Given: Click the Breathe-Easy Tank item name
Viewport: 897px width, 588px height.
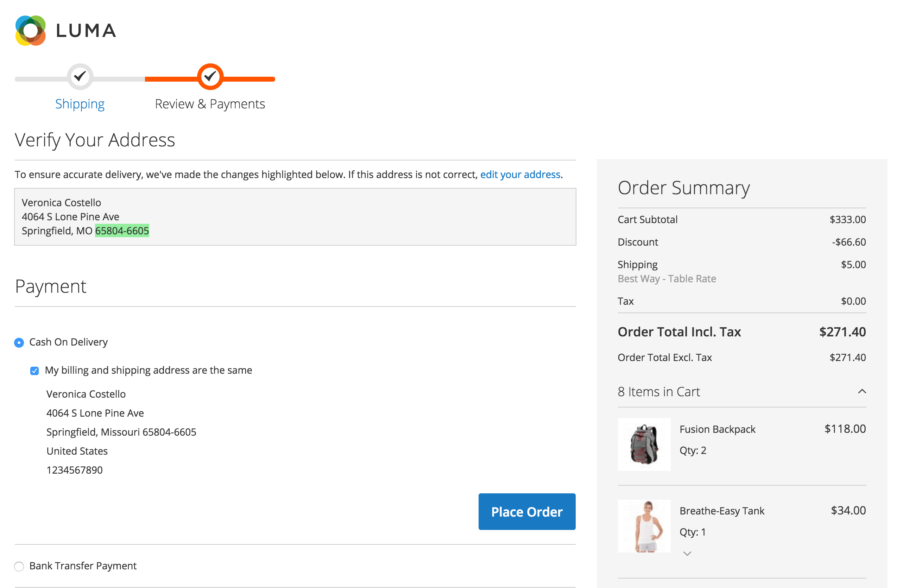Looking at the screenshot, I should pos(722,511).
